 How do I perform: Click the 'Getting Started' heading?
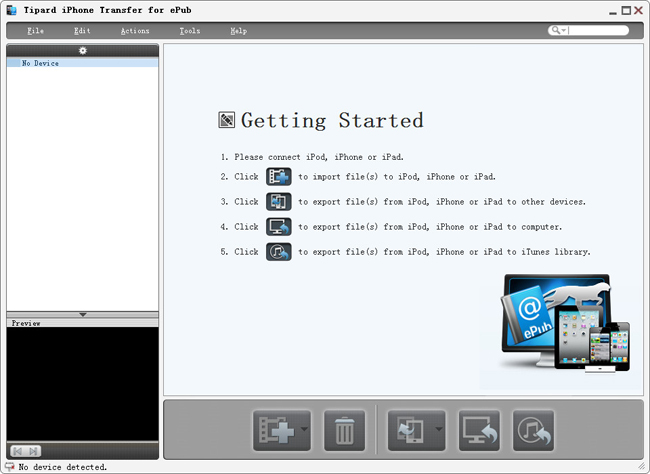point(332,120)
